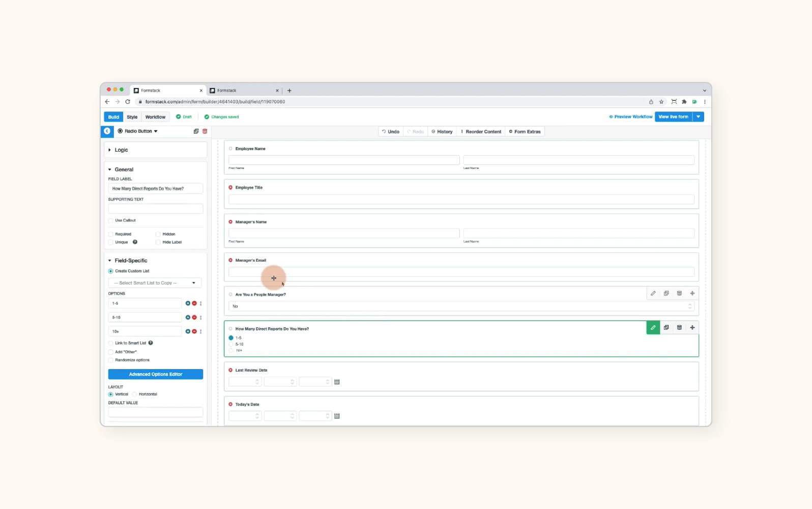The height and width of the screenshot is (509, 812).
Task: Delete the People Manager field via trash icon
Action: (679, 294)
